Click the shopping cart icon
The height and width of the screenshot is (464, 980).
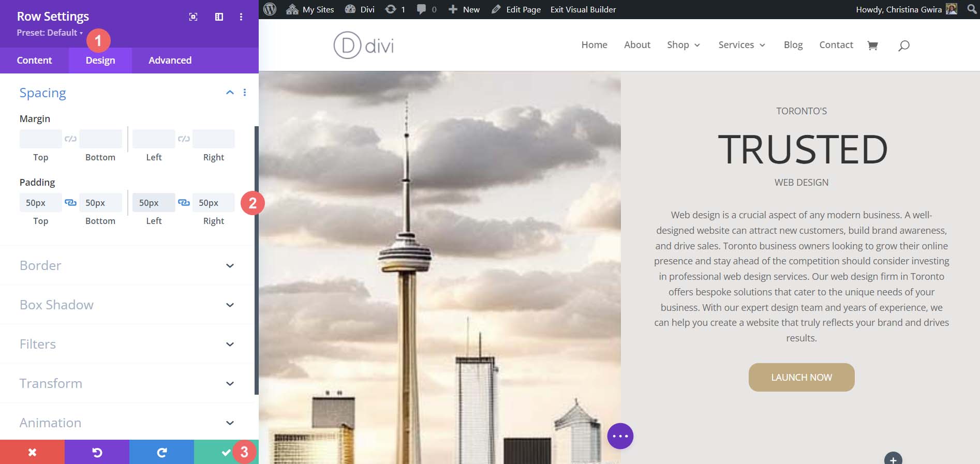pyautogui.click(x=872, y=46)
